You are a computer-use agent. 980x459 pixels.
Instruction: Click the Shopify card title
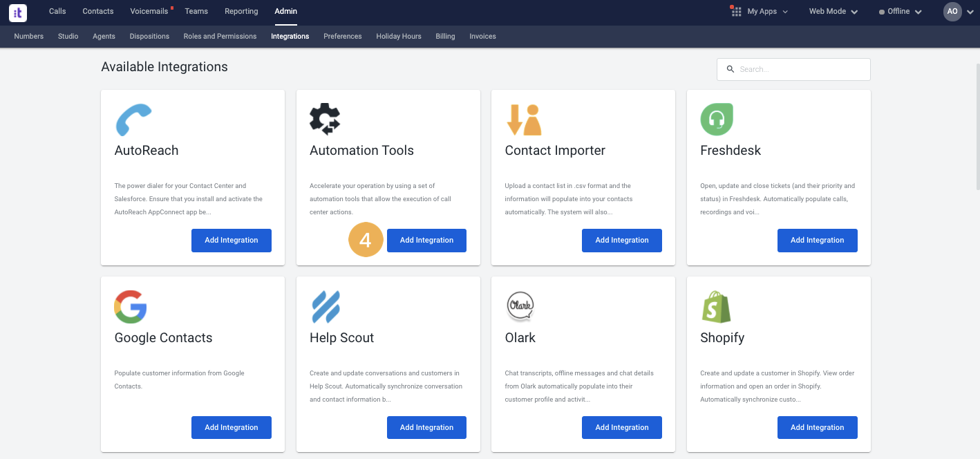coord(722,338)
